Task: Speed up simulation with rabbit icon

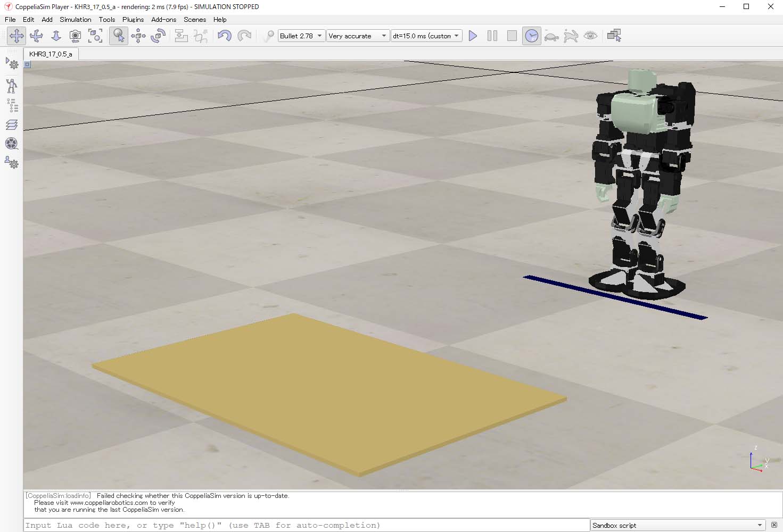Action: click(571, 36)
